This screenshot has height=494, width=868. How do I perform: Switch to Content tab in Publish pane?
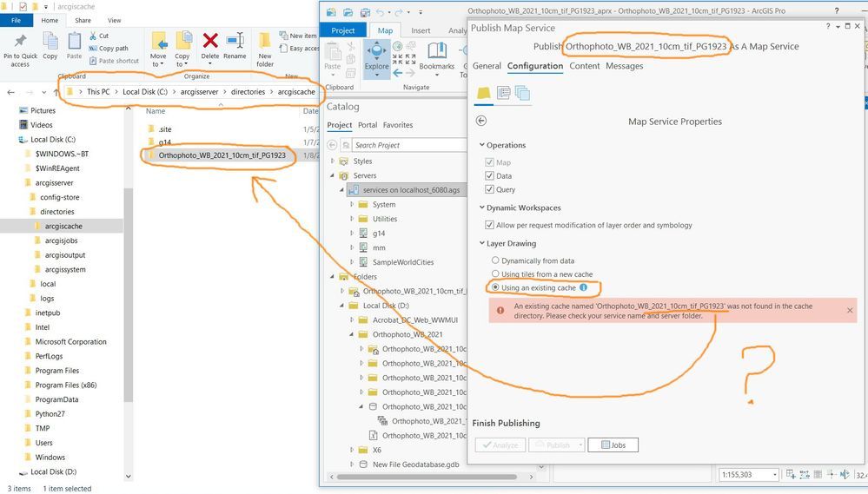coord(585,66)
